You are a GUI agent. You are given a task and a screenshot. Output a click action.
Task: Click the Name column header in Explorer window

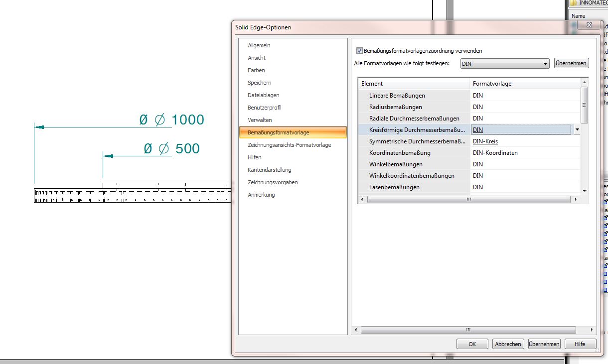(579, 16)
